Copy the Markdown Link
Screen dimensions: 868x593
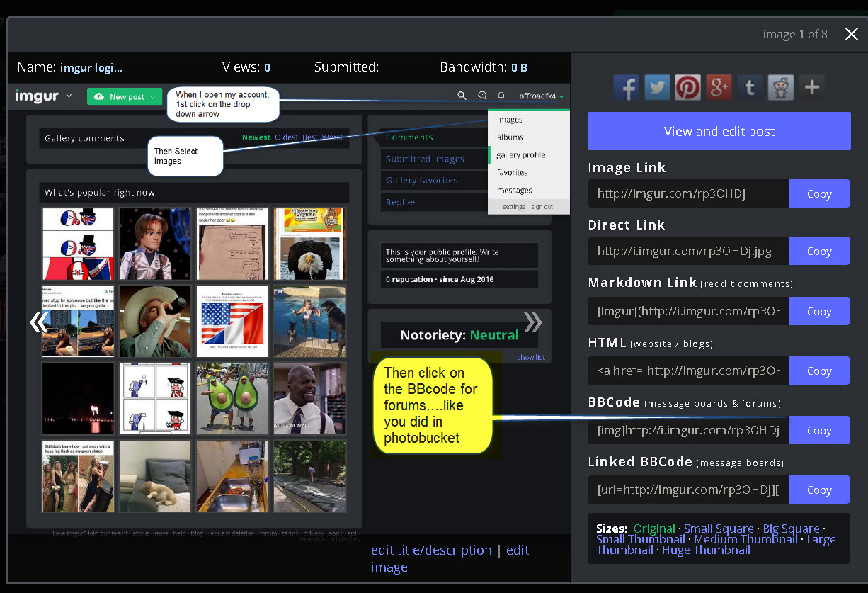(x=820, y=311)
